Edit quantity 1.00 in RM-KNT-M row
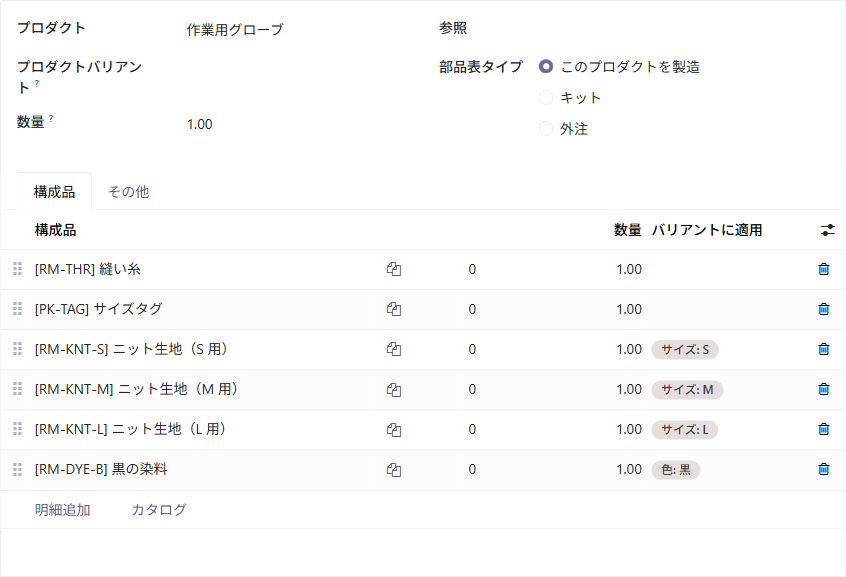Screen dimensions: 846x577 [629, 389]
